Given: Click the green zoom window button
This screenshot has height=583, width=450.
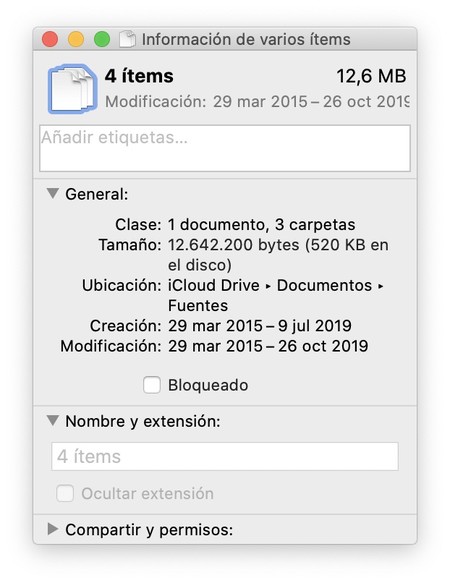Looking at the screenshot, I should click(x=102, y=39).
